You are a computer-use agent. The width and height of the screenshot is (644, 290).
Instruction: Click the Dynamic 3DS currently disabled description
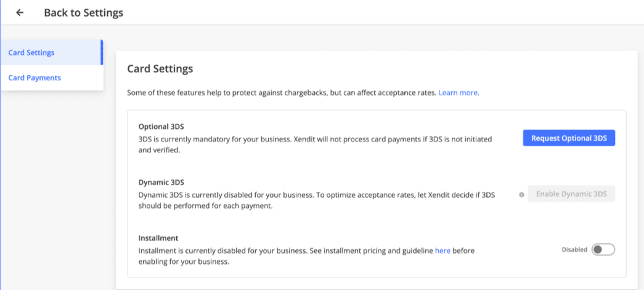coord(317,201)
